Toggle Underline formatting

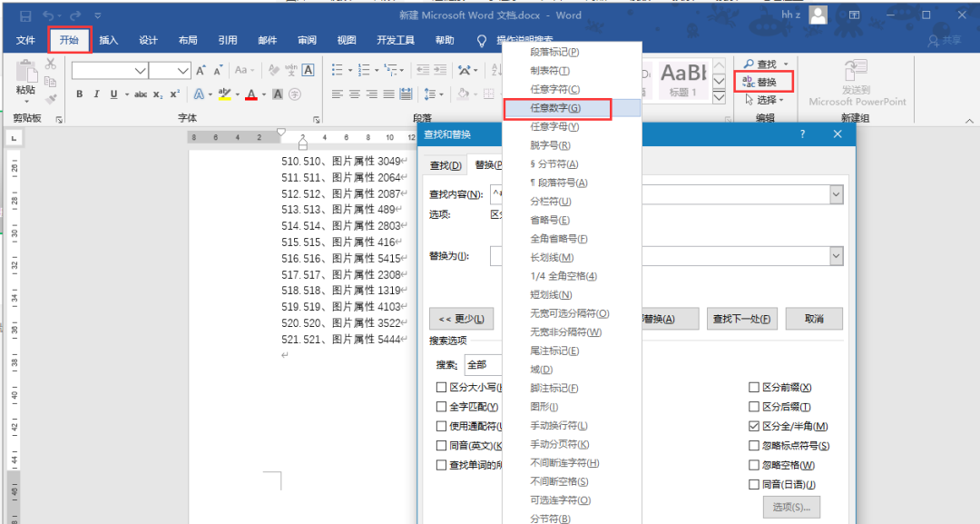coord(113,94)
